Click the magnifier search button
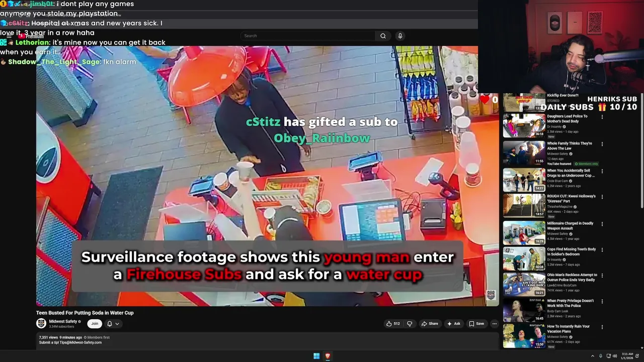 coord(383,36)
